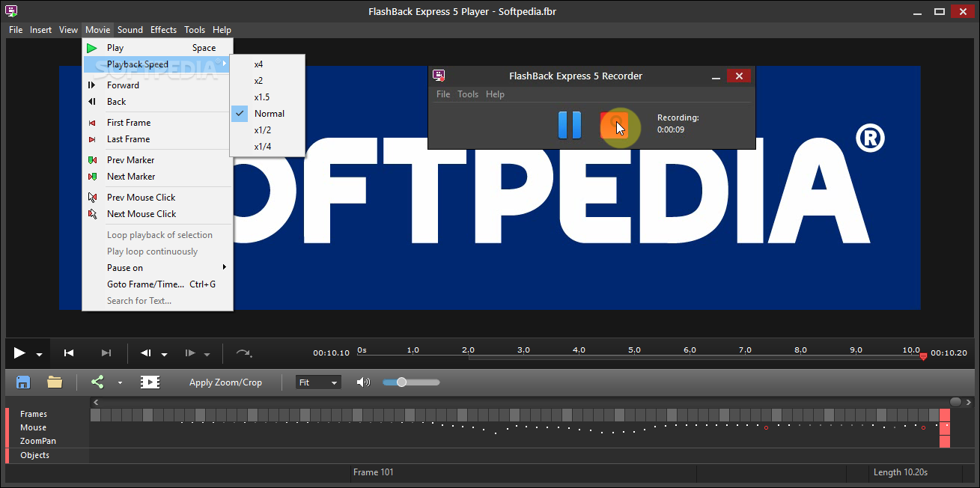Select Next Marker in Movie menu
This screenshot has width=980, height=488.
(x=157, y=177)
